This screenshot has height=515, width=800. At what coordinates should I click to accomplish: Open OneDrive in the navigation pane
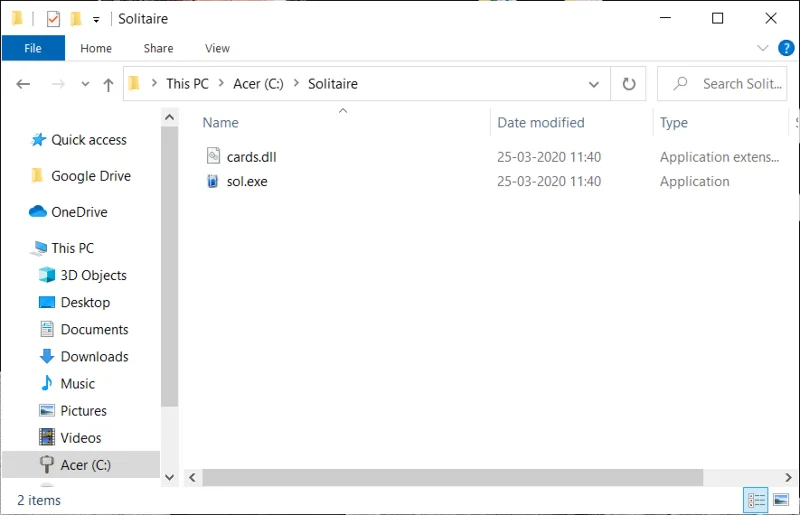tap(79, 212)
